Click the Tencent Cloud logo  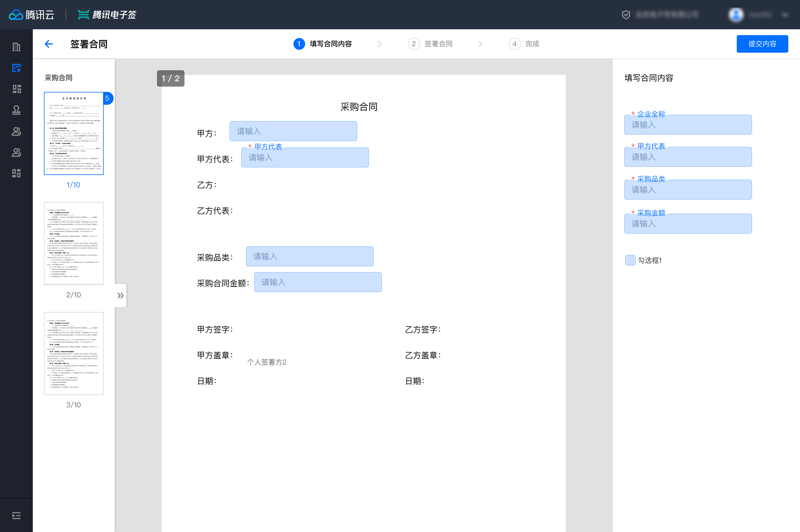tap(31, 15)
